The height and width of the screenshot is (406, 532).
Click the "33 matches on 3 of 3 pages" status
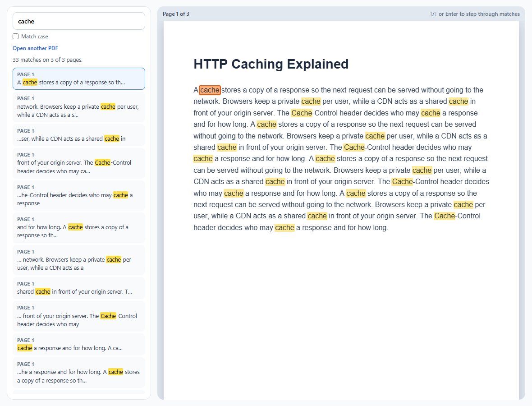click(47, 60)
